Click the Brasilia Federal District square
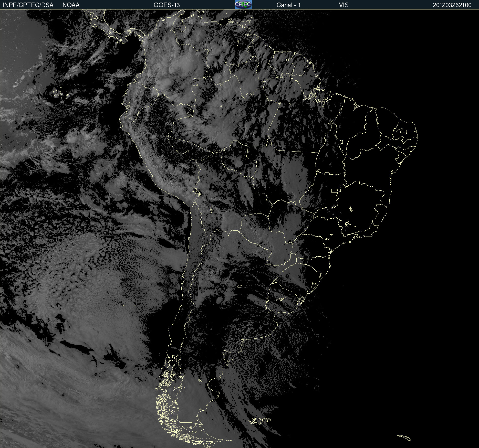 (334, 190)
